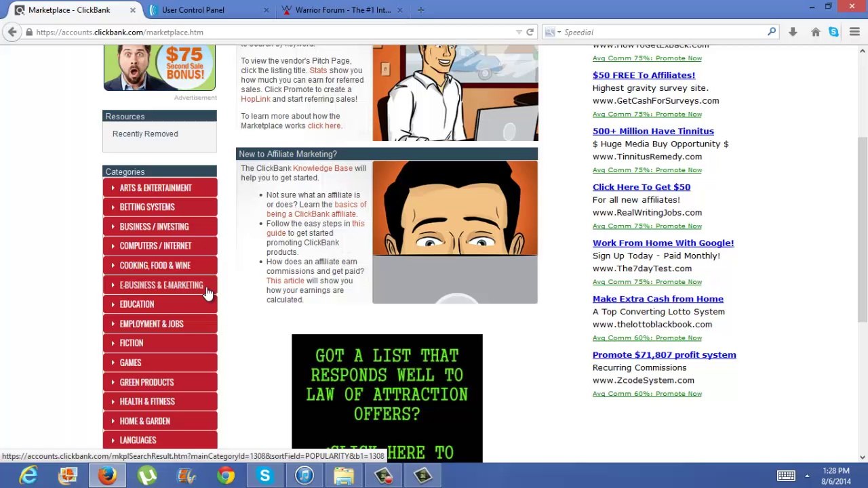Screen dimensions: 868x488
Task: Select the Green Products category
Action: tap(160, 382)
